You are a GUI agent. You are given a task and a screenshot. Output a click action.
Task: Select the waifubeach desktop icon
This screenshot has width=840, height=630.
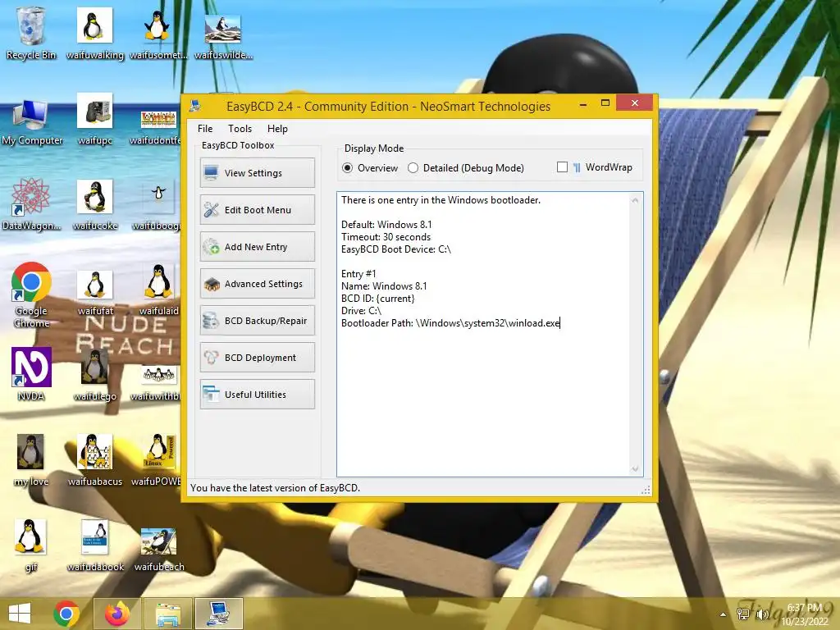tap(158, 549)
